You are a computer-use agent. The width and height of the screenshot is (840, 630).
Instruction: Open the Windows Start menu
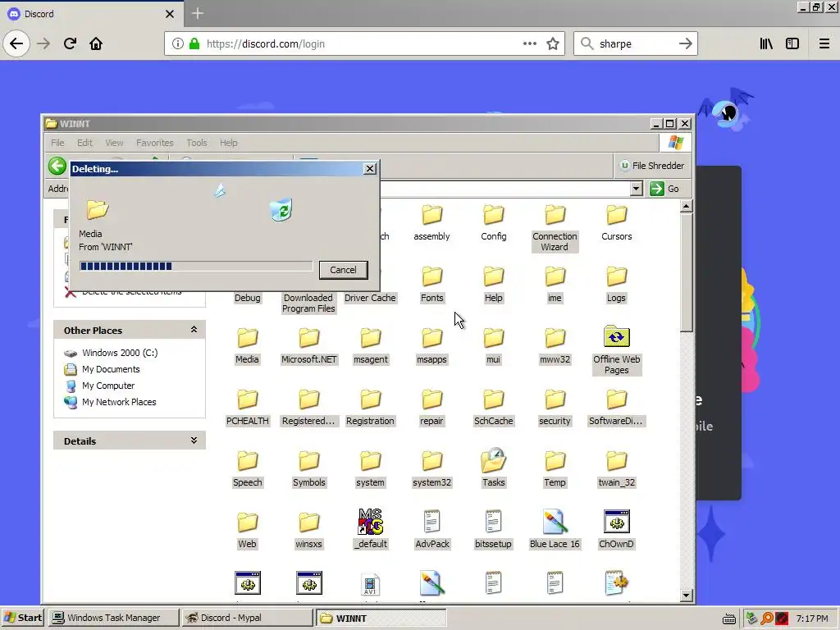click(22, 618)
